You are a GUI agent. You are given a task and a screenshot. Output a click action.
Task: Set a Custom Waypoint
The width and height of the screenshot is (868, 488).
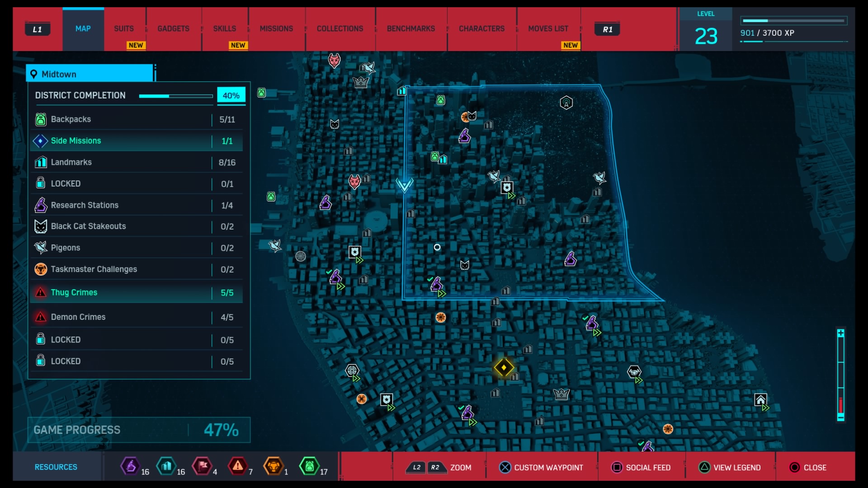pyautogui.click(x=541, y=468)
